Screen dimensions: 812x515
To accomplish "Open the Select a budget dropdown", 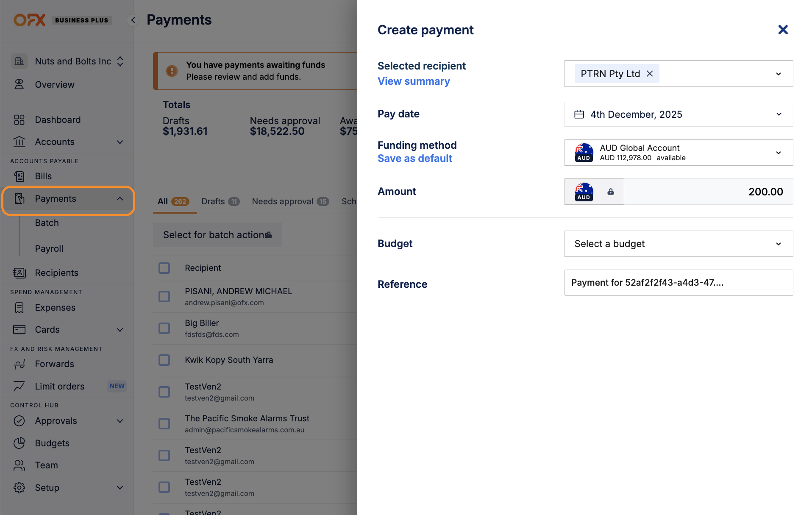I will click(678, 244).
